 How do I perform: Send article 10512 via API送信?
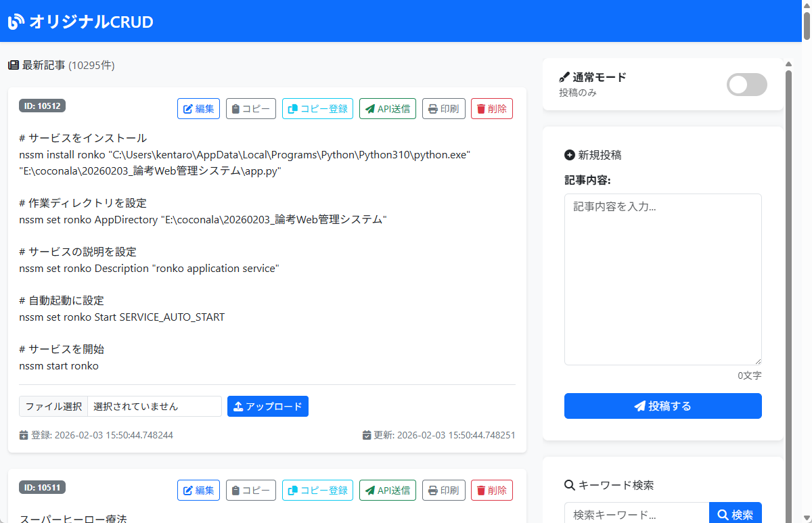[x=387, y=109]
